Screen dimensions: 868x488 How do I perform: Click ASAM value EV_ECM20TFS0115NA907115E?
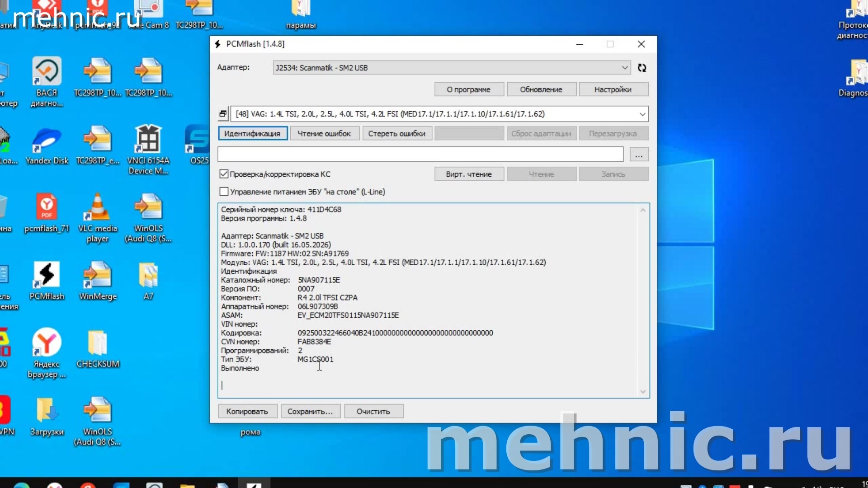click(x=348, y=315)
